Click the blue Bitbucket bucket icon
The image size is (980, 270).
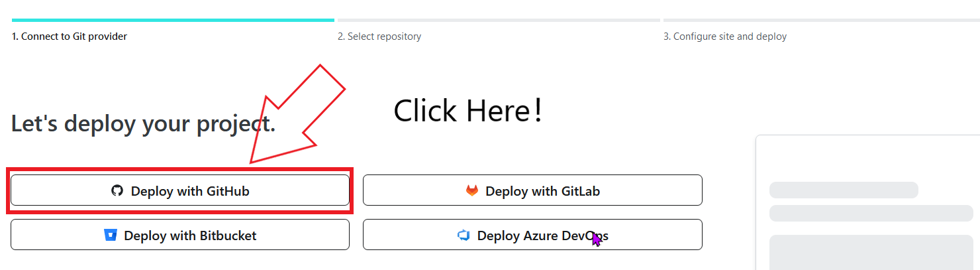(111, 235)
